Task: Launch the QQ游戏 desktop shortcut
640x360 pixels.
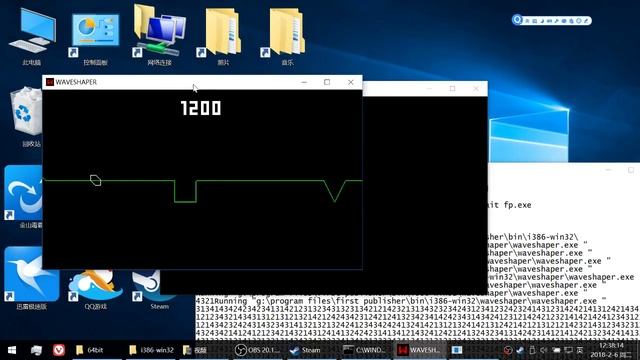Action: pos(96,289)
